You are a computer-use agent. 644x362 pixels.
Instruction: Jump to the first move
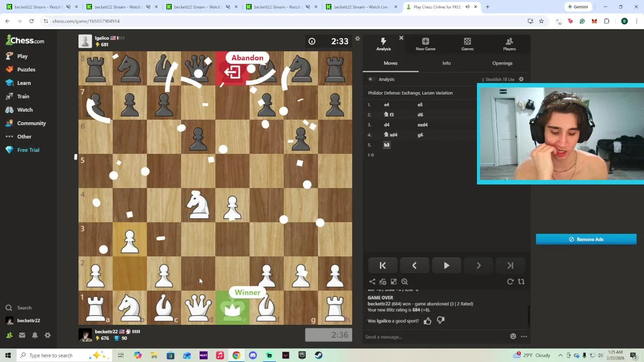[382, 265]
